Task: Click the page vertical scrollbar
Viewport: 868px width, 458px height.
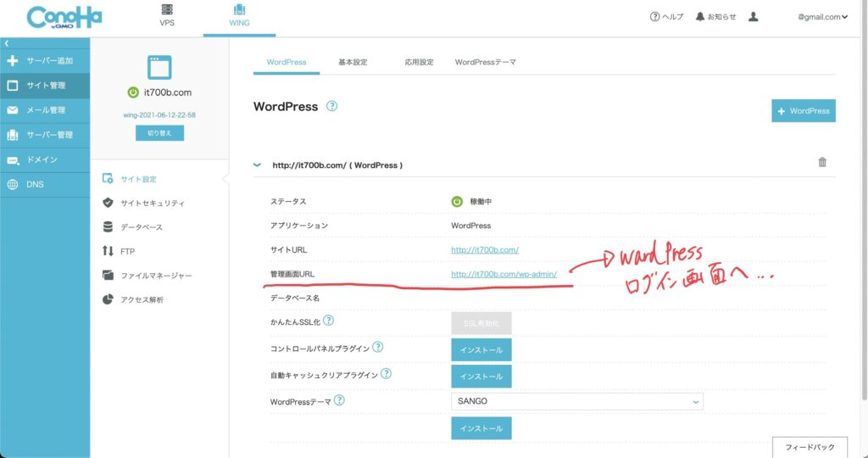Action: [864, 199]
